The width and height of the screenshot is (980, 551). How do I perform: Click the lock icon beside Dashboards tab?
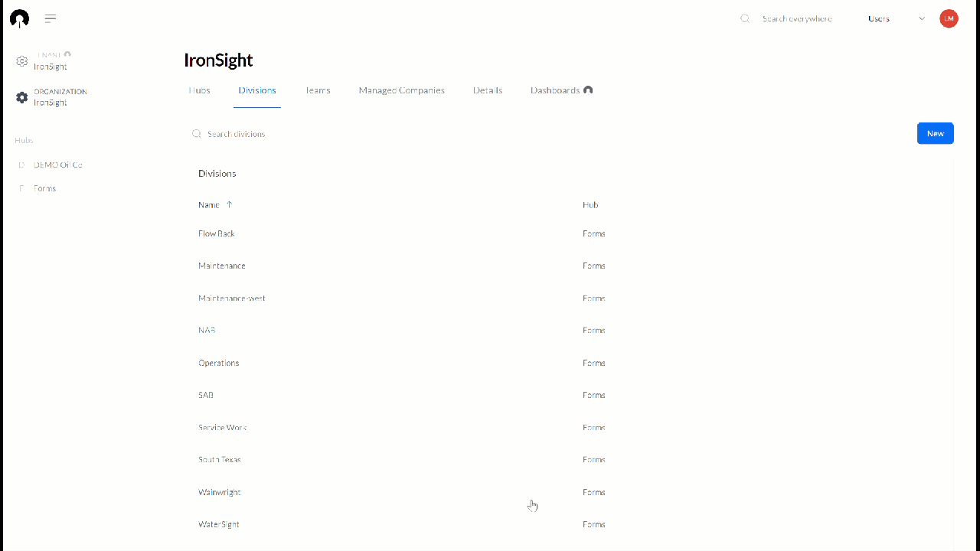588,90
